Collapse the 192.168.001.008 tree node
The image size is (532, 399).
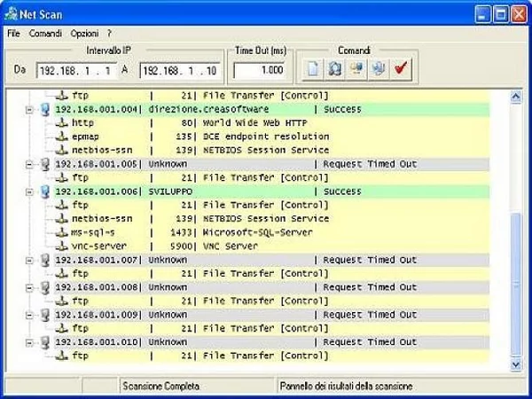(29, 288)
